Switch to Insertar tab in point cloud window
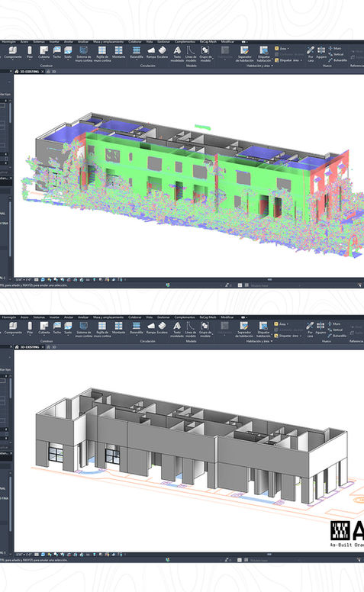 tap(54, 42)
